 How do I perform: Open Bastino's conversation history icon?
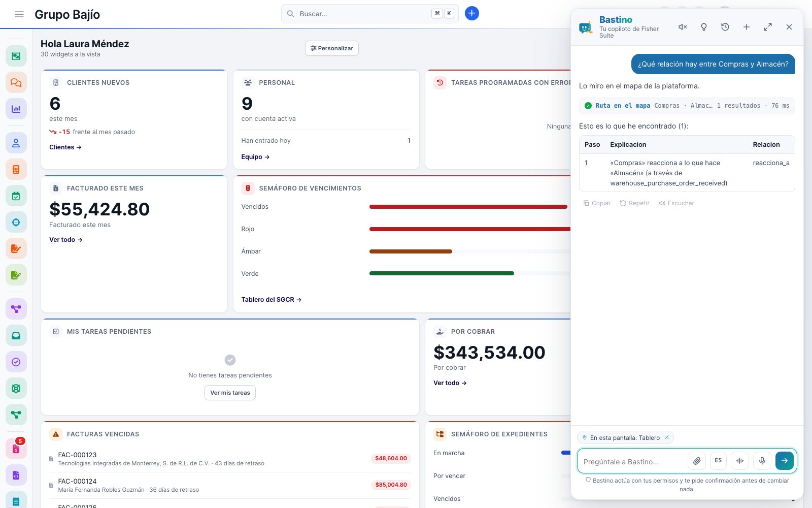click(x=725, y=27)
